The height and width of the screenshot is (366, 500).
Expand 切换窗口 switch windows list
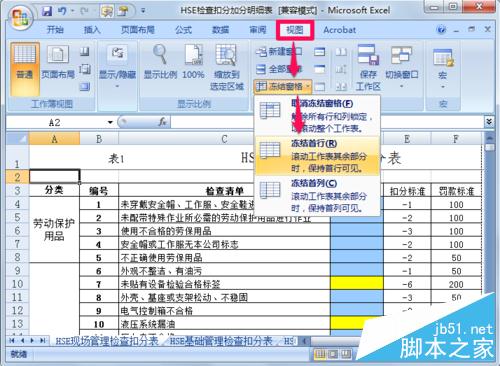pos(401,67)
